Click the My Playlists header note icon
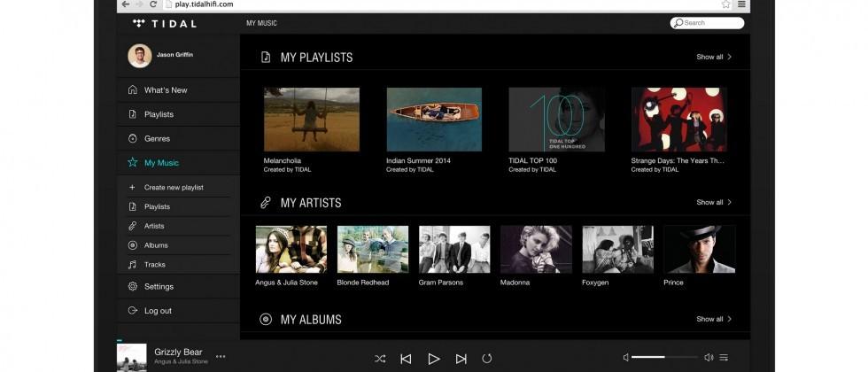 [266, 57]
